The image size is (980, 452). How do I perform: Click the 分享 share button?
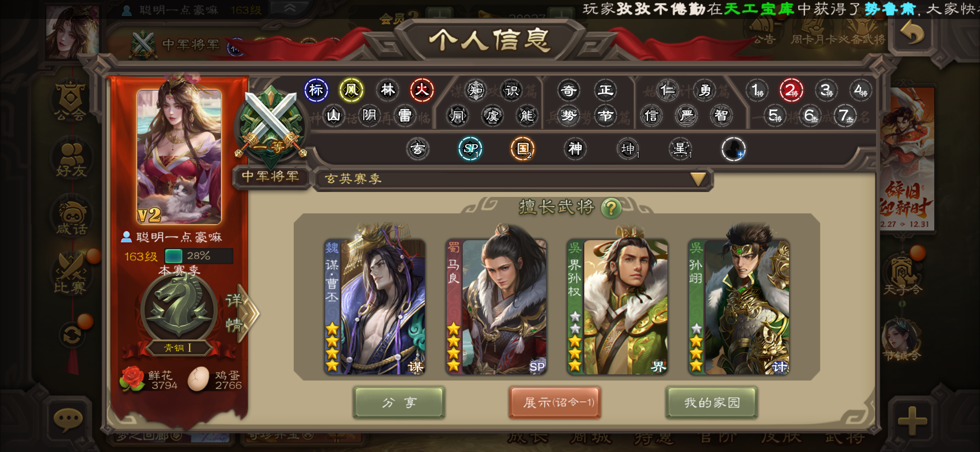click(399, 403)
